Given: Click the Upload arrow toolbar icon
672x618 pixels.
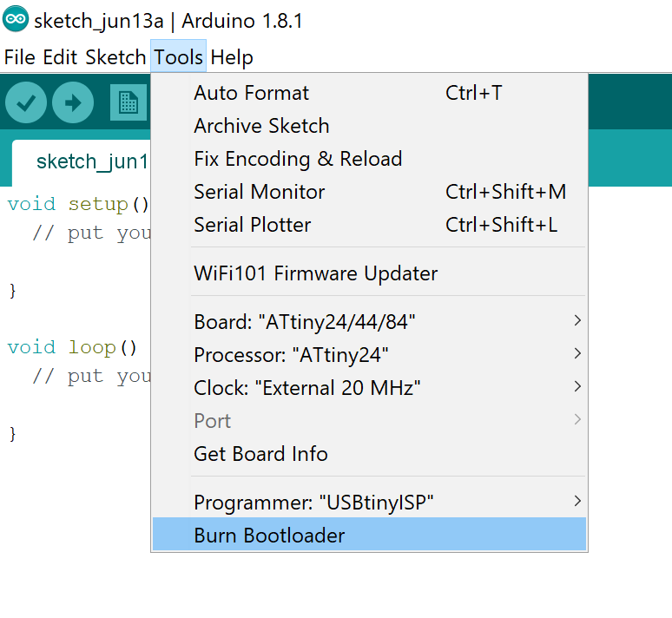Looking at the screenshot, I should coord(73,103).
